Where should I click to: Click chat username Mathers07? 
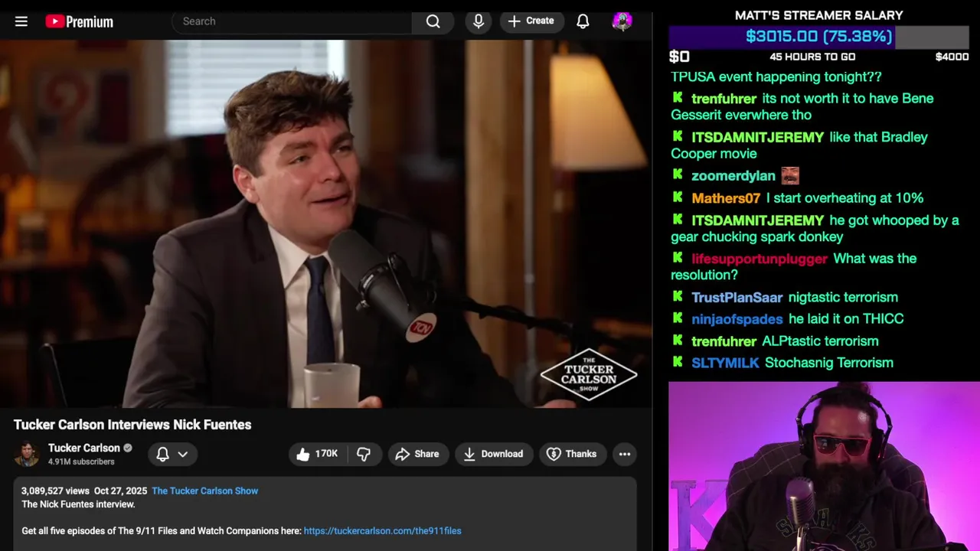[x=726, y=198]
